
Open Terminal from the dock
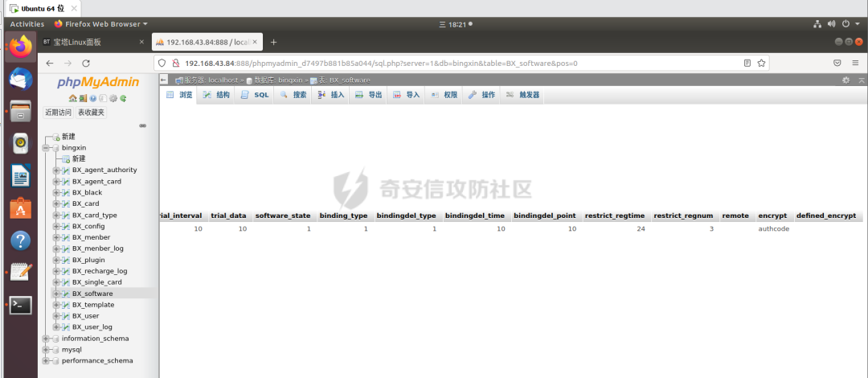coord(20,305)
